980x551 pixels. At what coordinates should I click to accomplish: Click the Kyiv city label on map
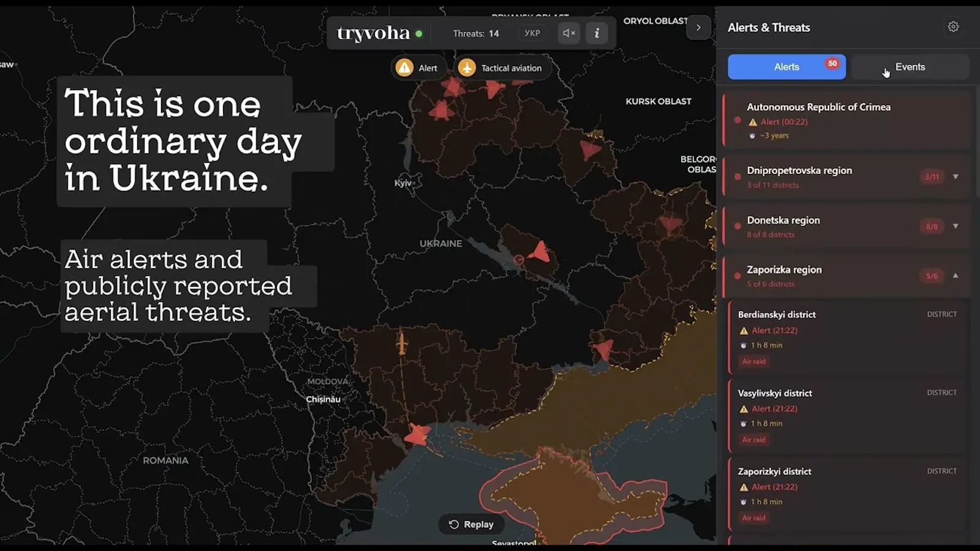click(x=403, y=183)
